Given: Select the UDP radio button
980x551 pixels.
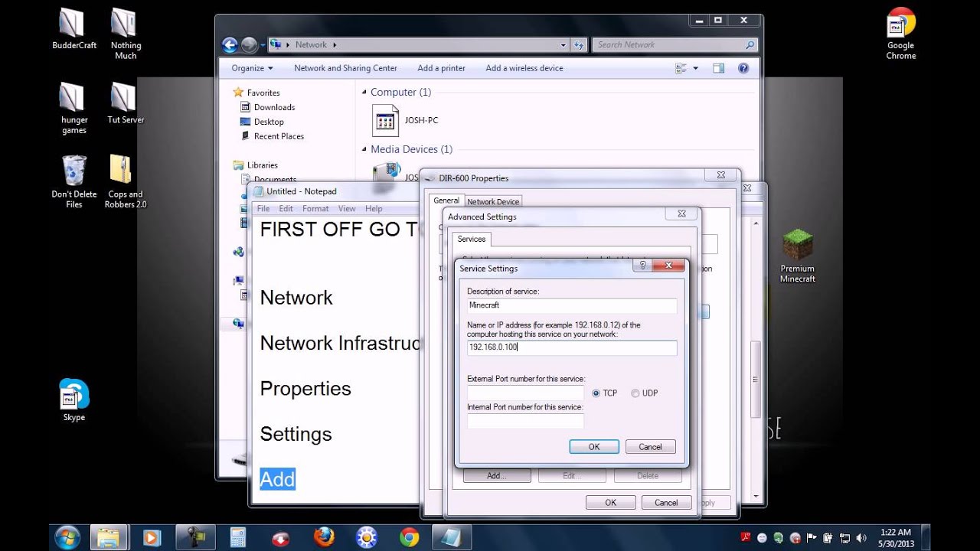Looking at the screenshot, I should 635,393.
